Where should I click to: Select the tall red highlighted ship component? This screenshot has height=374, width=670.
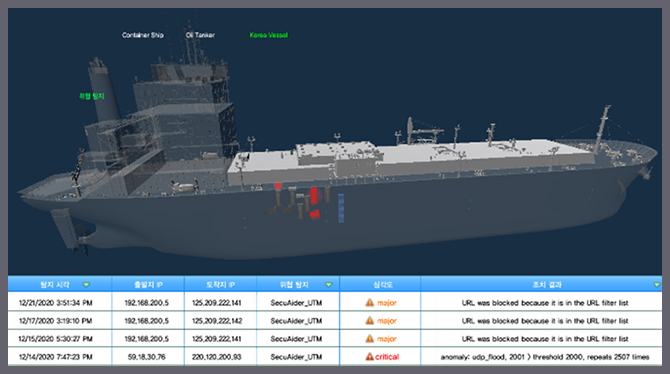point(314,195)
